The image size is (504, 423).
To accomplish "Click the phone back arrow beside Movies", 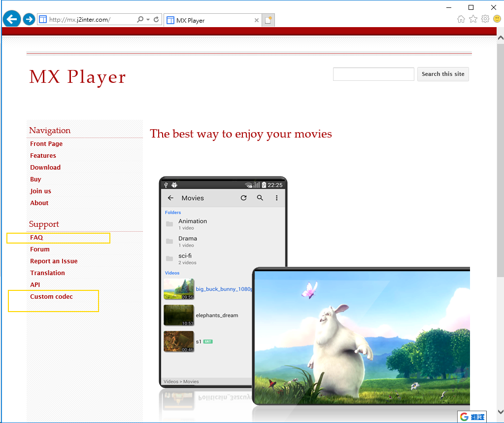I will click(170, 198).
